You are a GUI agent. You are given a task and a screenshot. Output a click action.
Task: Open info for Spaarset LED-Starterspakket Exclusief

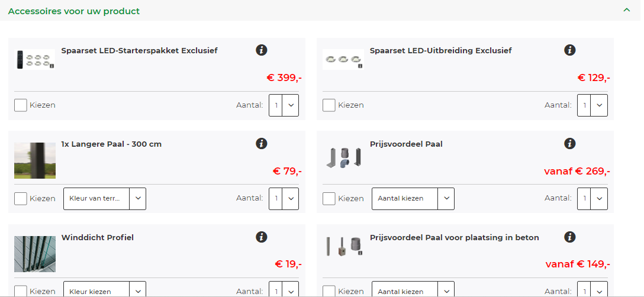coord(261,50)
